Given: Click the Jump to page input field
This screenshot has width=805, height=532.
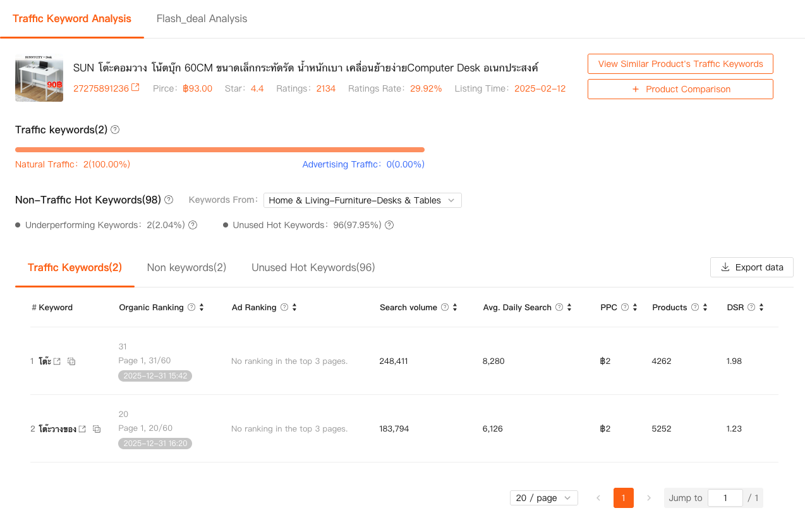Looking at the screenshot, I should click(725, 498).
